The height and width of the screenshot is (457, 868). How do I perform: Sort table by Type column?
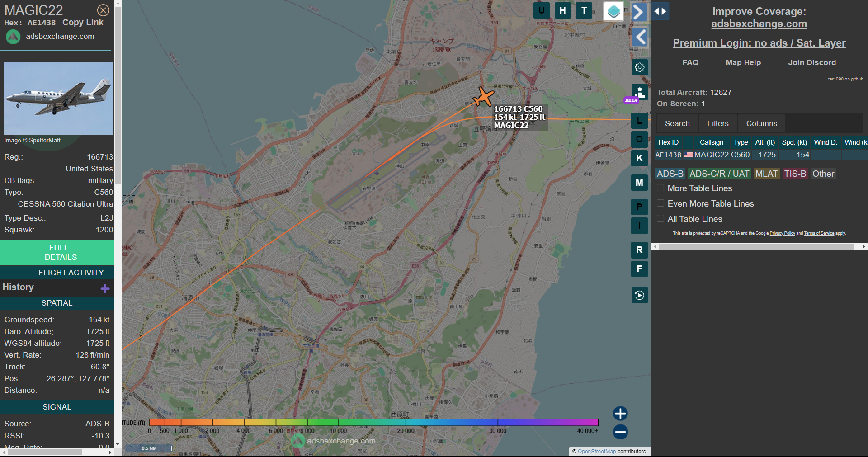741,142
